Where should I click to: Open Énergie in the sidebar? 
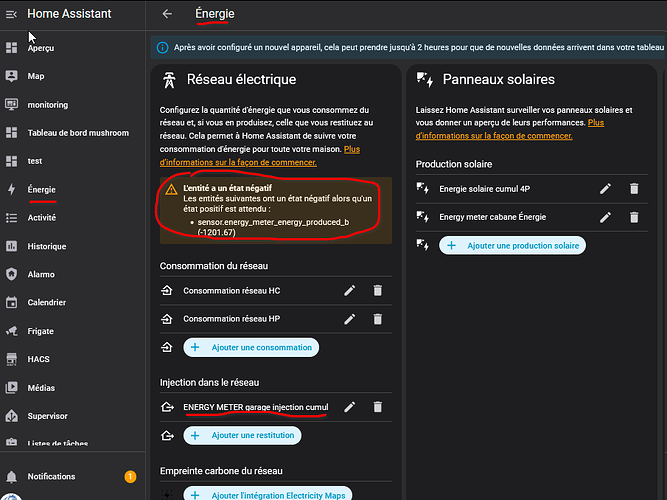(x=42, y=189)
